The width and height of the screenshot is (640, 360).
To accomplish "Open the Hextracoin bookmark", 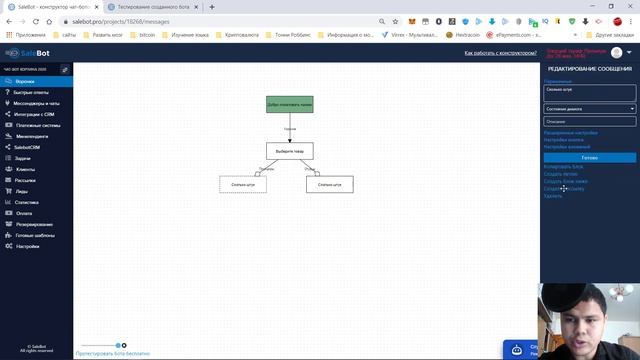I will 463,35.
